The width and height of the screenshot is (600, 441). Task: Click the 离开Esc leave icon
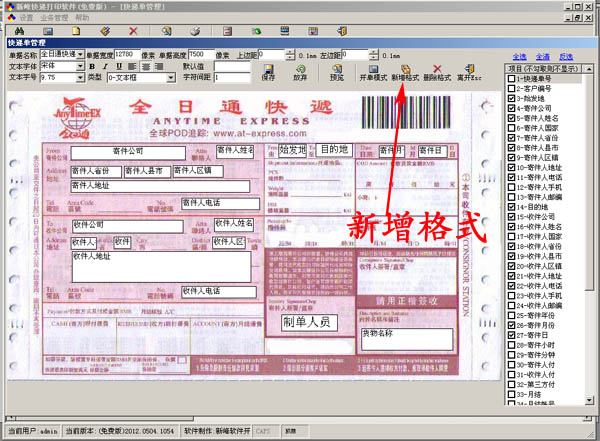click(x=470, y=72)
